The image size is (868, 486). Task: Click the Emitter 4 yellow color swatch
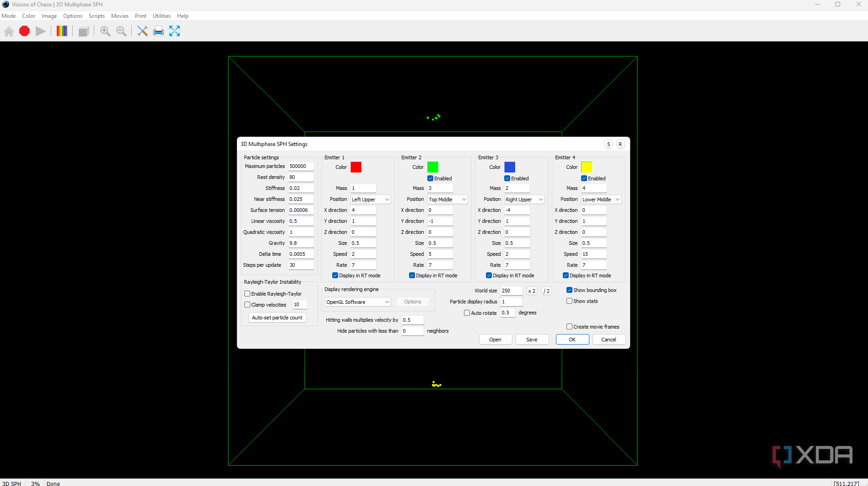point(587,167)
